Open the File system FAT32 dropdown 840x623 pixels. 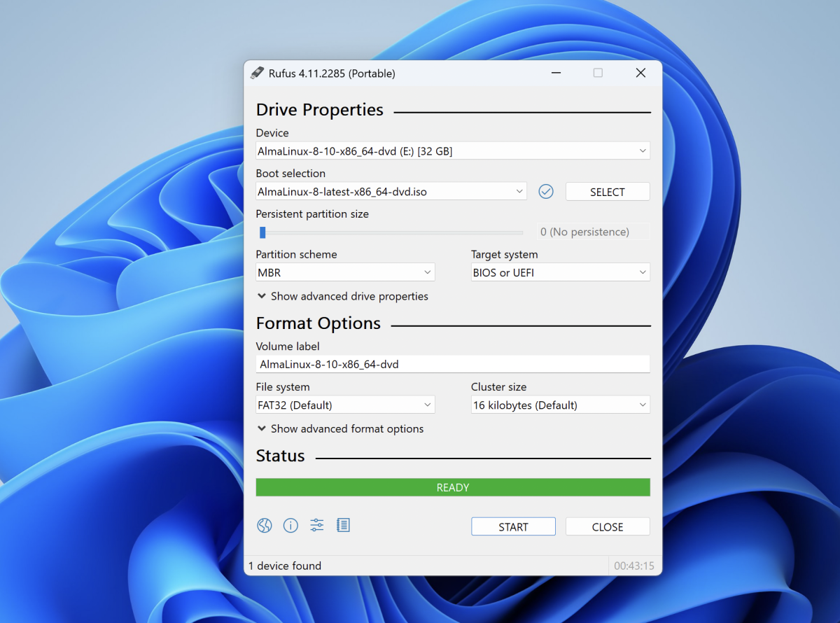[345, 405]
